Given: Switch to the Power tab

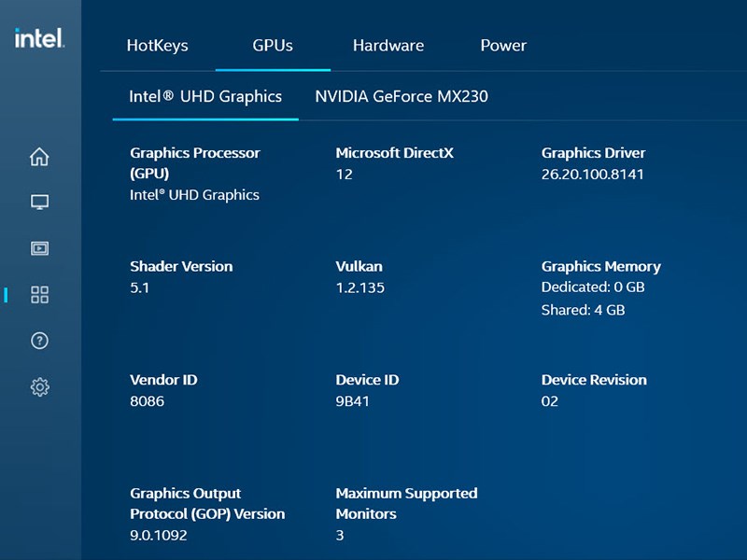Looking at the screenshot, I should point(503,45).
